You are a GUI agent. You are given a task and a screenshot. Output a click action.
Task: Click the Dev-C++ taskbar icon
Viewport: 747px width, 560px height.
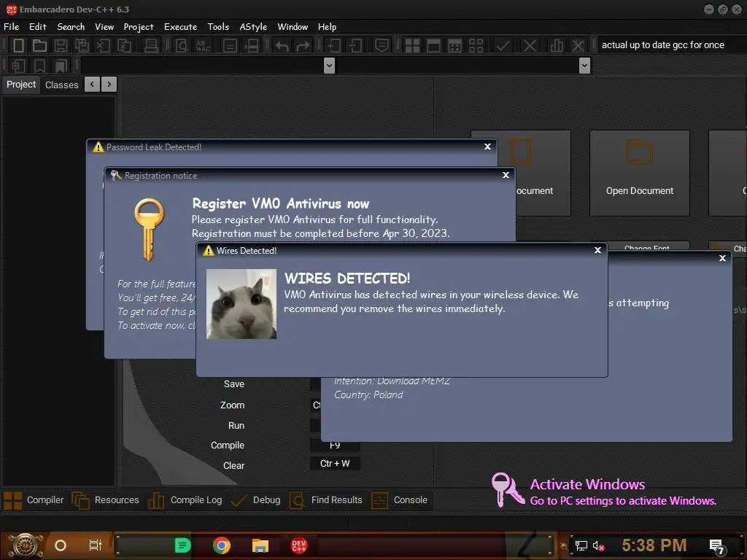click(298, 545)
